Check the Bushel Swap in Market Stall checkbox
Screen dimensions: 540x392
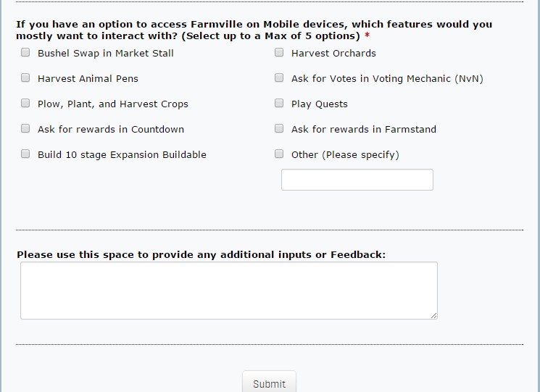click(25, 53)
